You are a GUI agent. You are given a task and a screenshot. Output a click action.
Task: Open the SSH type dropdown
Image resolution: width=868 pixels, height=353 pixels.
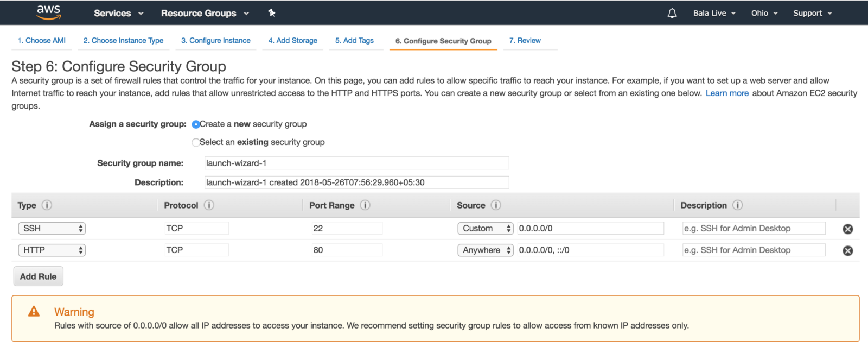point(52,229)
